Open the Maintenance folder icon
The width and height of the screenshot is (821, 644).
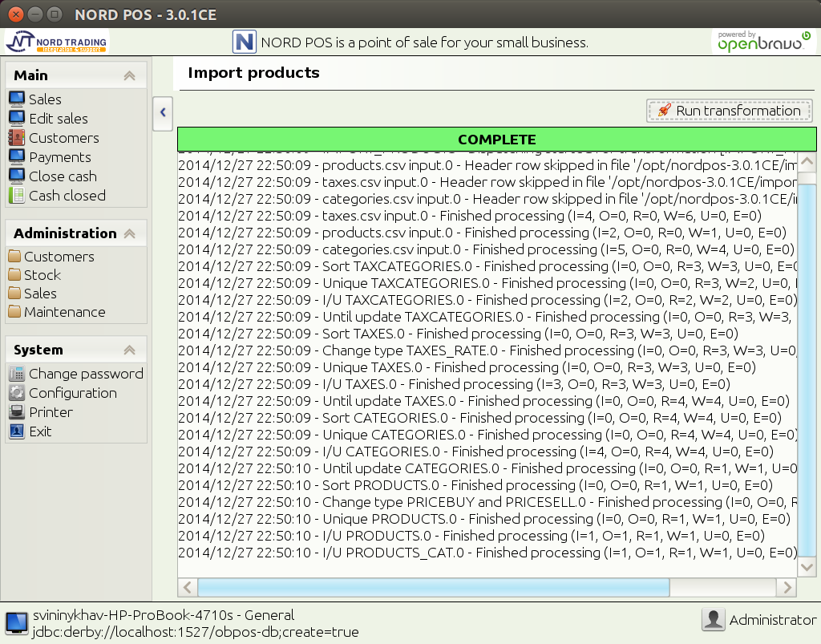(x=14, y=311)
